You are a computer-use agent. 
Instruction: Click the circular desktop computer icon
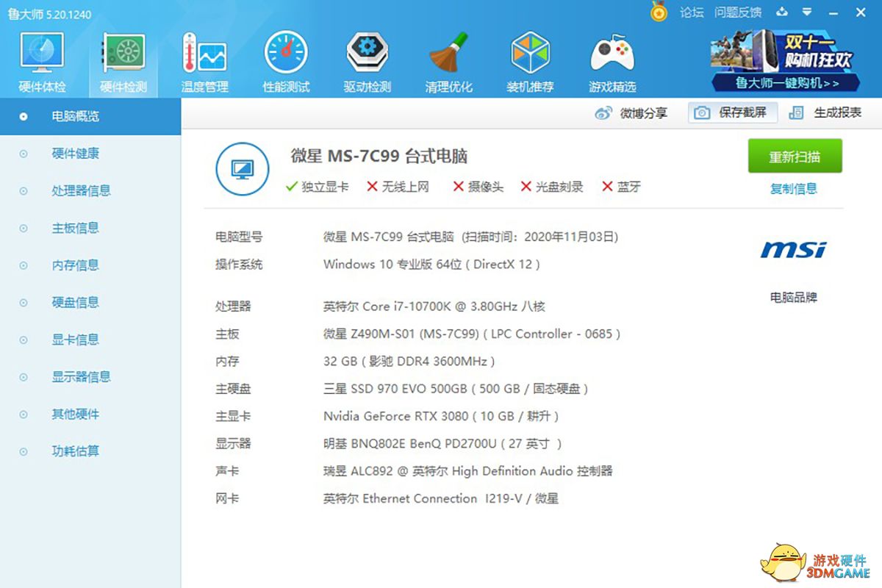(241, 169)
